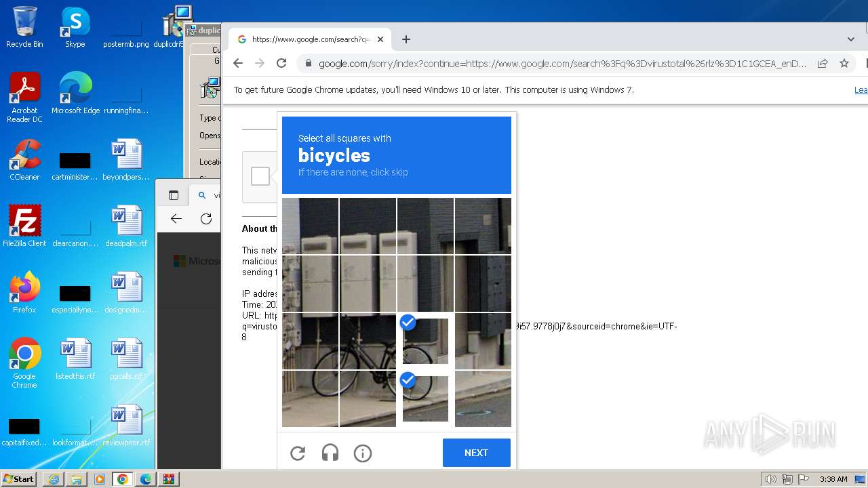This screenshot has height=488, width=868.
Task: Select capitalfixed file on desktop
Action: tap(24, 431)
